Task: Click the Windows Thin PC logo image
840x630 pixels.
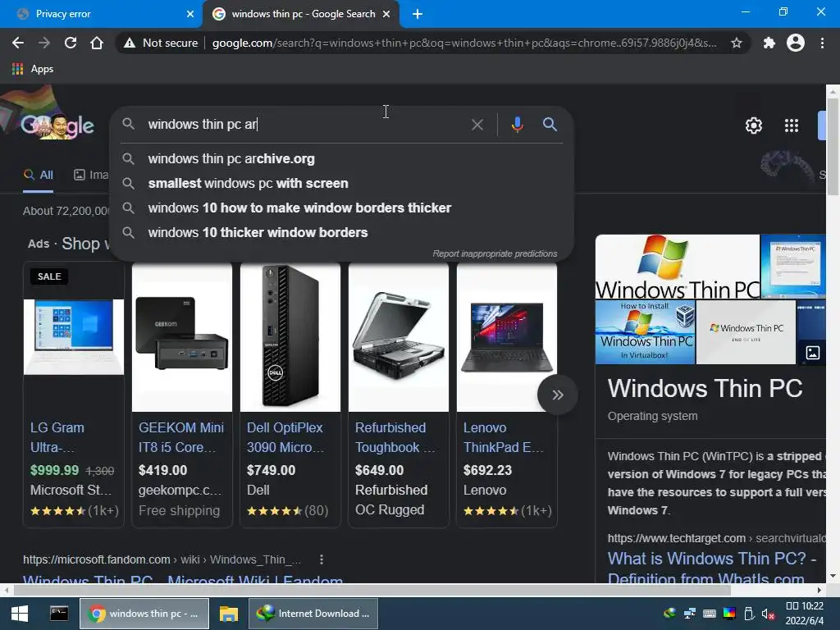Action: point(677,267)
